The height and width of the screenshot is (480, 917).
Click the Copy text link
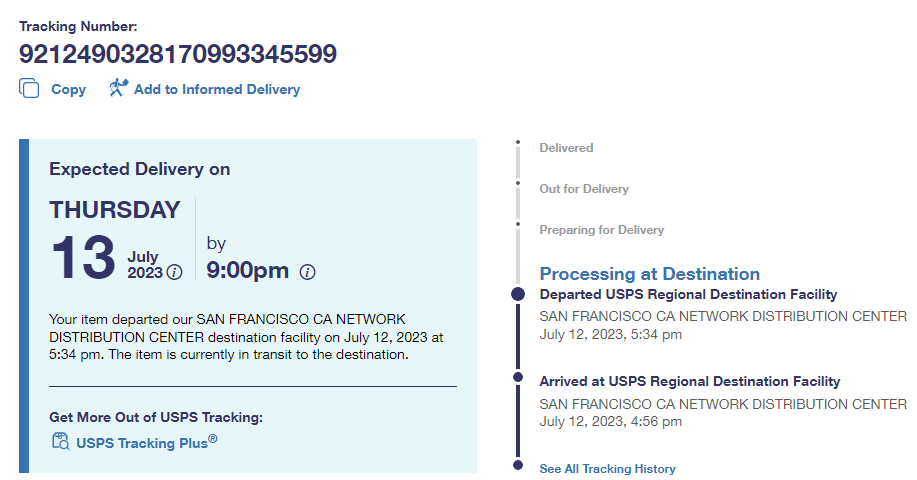point(68,89)
